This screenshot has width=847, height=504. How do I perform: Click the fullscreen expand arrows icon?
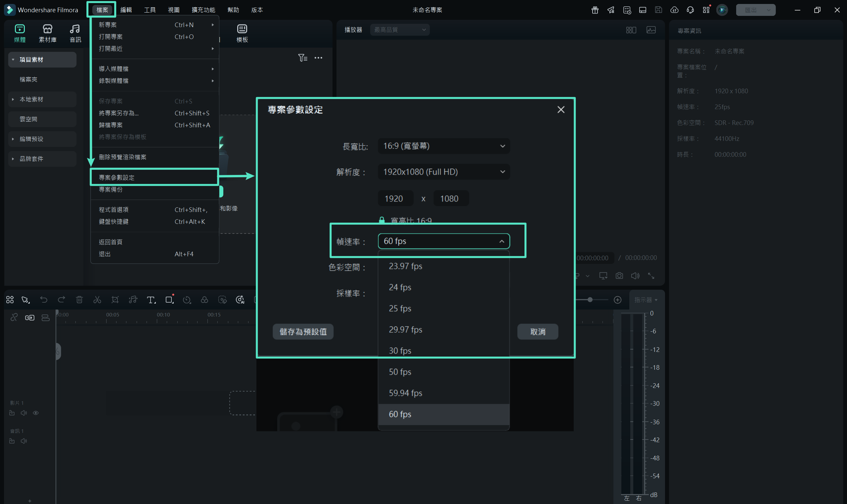pos(651,276)
